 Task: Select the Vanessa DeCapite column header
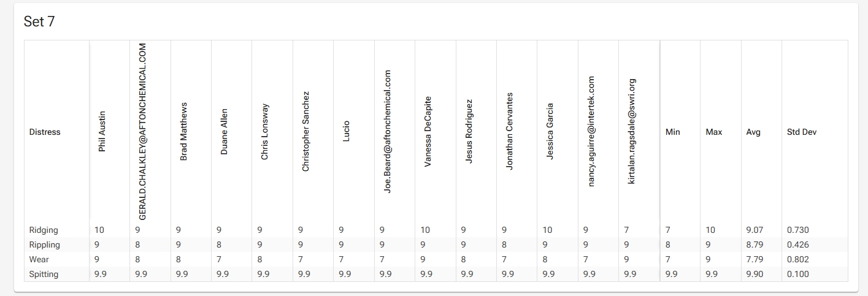pos(428,132)
